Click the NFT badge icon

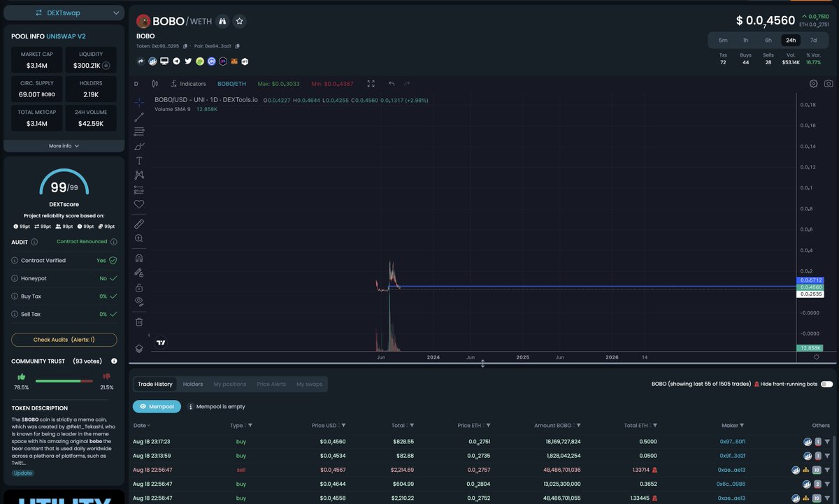point(245,62)
